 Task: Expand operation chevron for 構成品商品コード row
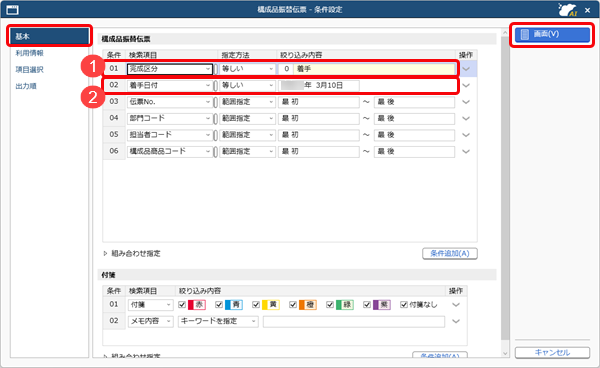click(x=466, y=151)
